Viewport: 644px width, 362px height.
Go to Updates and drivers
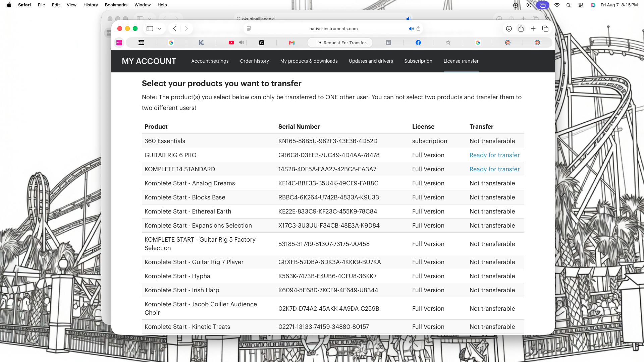tap(371, 61)
